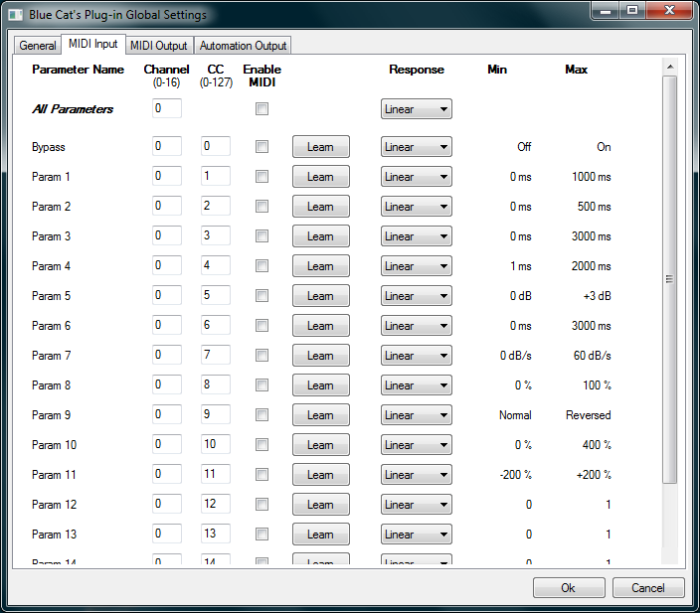Enable MIDI for Param 6

tap(262, 326)
